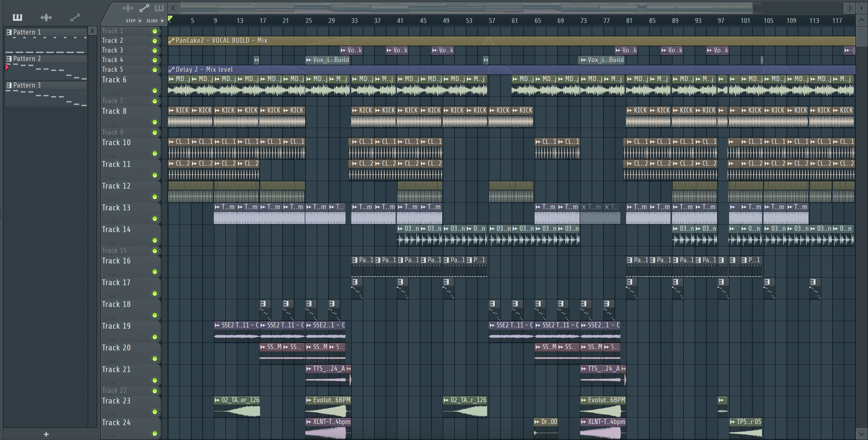Click the first Vo..k clip on Track 3
The image size is (868, 440).
[351, 50]
